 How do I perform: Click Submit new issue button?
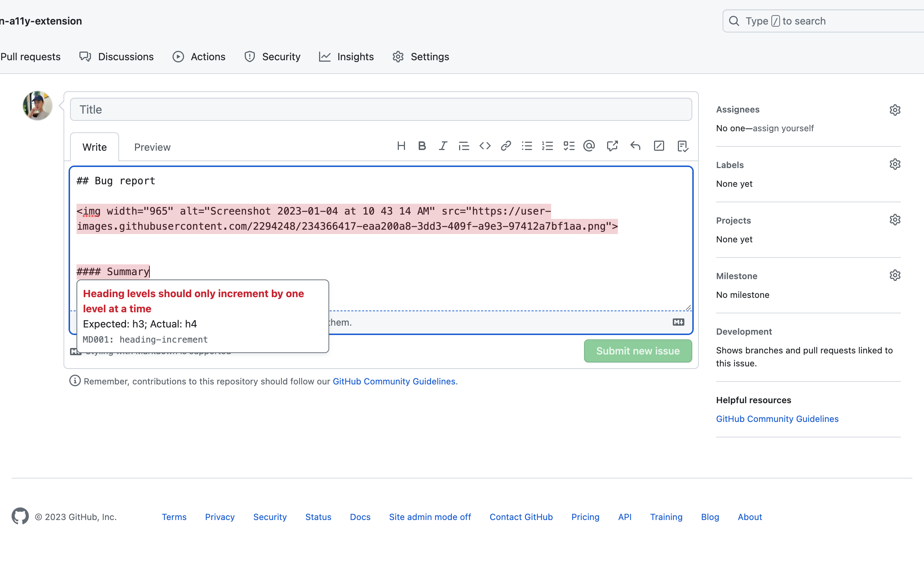(x=638, y=351)
